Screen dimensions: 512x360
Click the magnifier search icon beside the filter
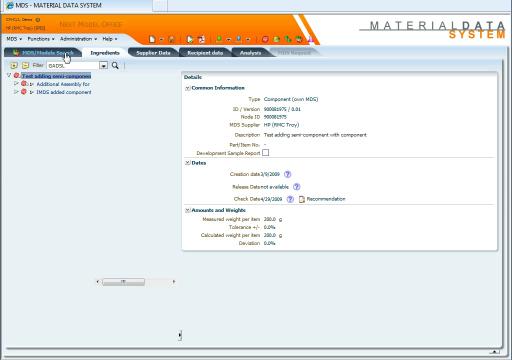point(115,65)
